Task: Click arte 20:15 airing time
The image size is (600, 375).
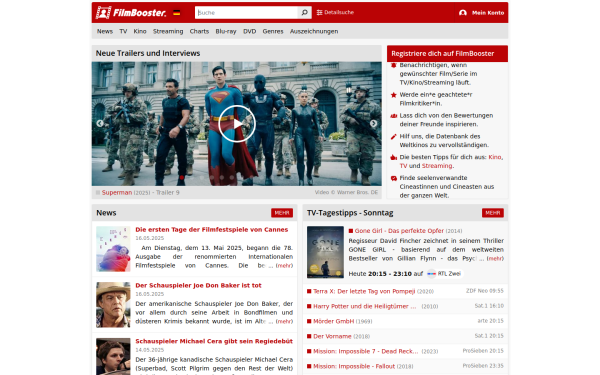Action: (x=491, y=321)
